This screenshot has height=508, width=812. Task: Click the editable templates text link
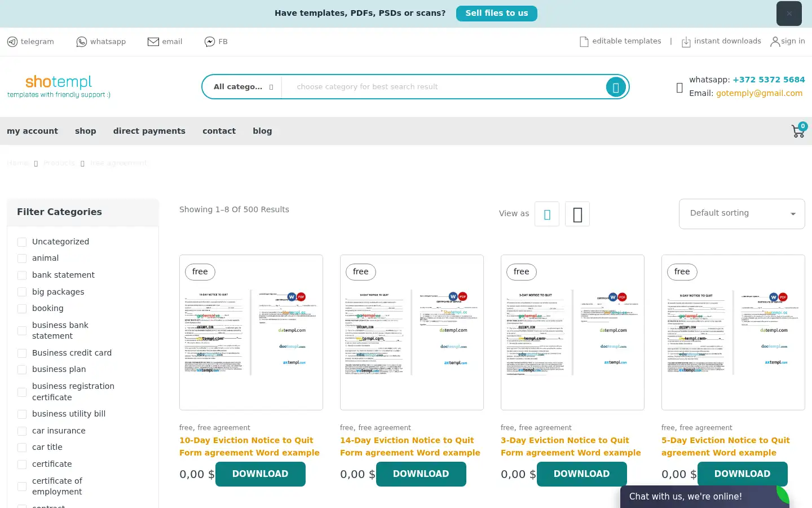(626, 41)
